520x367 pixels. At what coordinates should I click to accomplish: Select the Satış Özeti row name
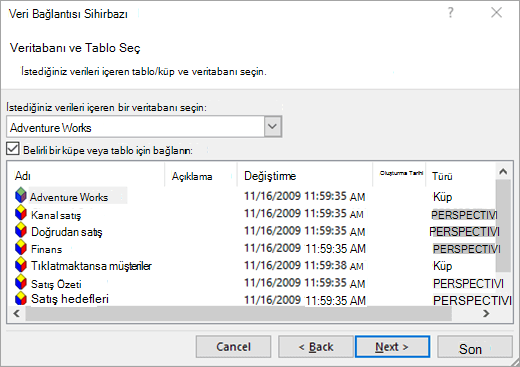pos(56,284)
